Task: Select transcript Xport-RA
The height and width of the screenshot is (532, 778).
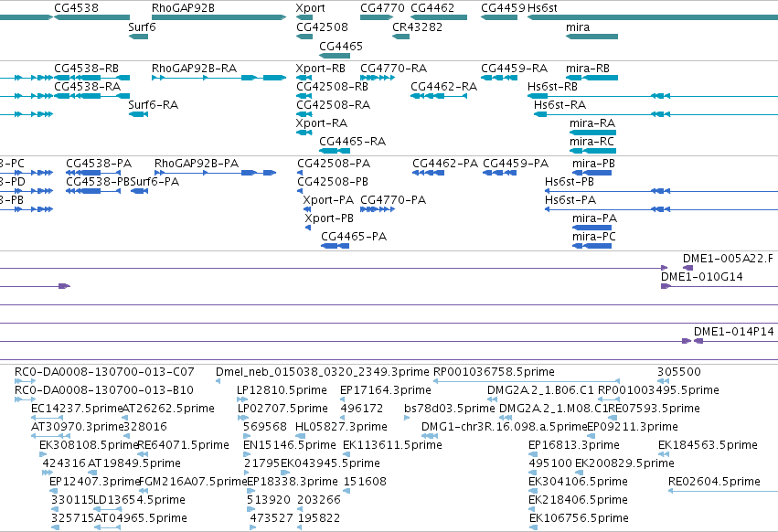Action: [x=322, y=123]
